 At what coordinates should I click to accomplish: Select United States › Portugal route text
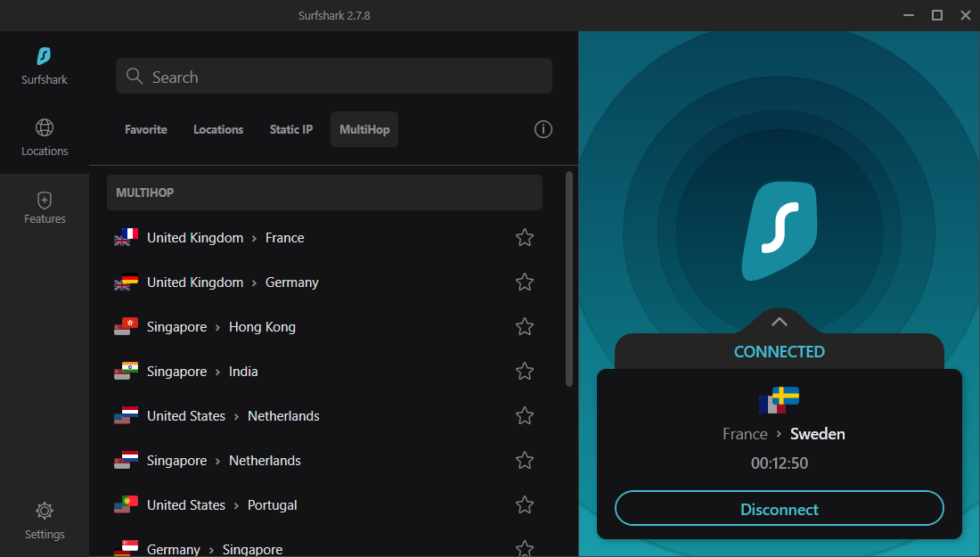point(222,505)
